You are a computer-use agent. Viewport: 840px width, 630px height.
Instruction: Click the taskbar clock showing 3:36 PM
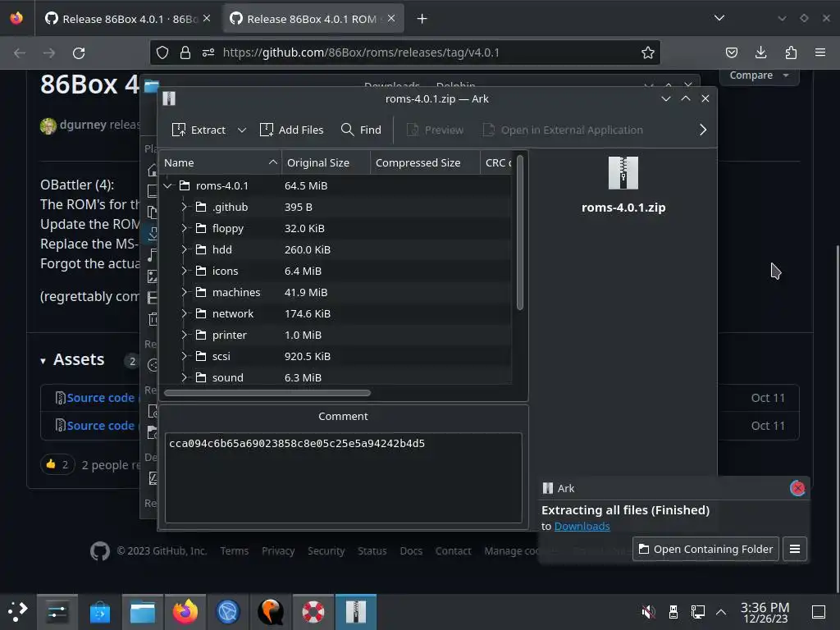point(765,612)
